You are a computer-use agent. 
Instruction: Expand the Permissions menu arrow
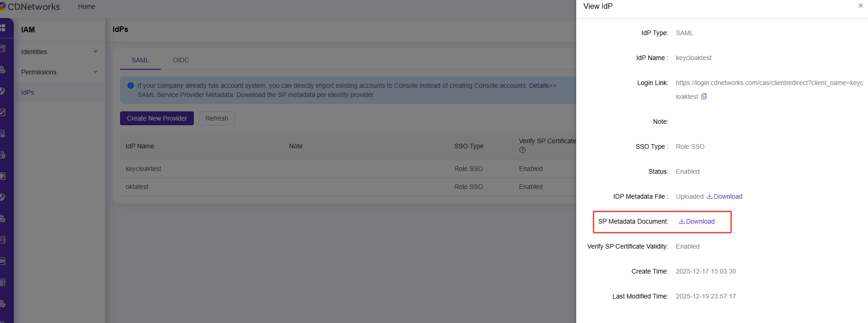[96, 72]
